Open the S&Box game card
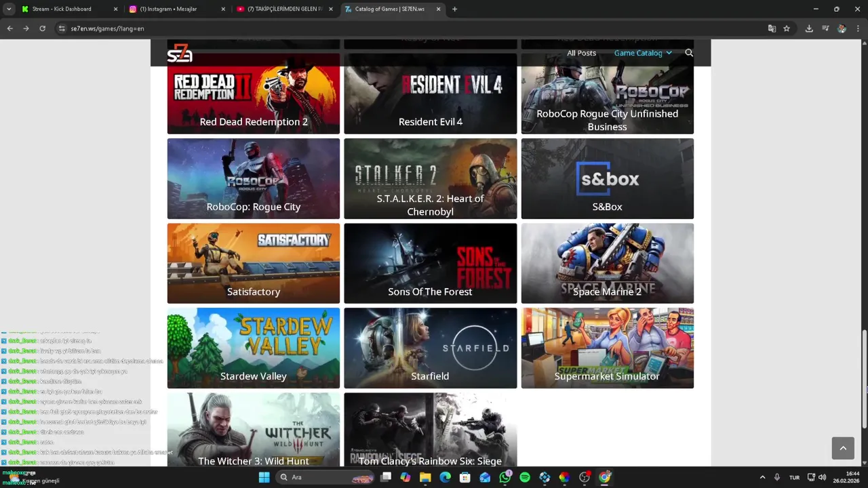 (608, 179)
